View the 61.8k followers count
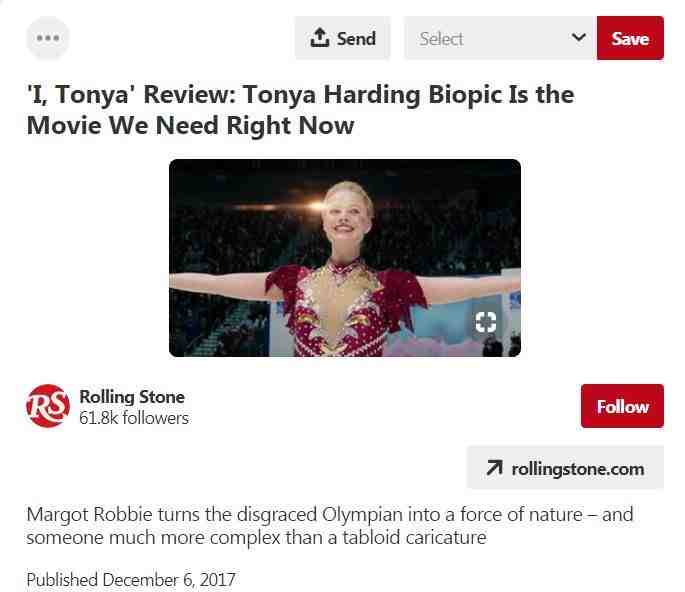This screenshot has height=592, width=685. 134,418
